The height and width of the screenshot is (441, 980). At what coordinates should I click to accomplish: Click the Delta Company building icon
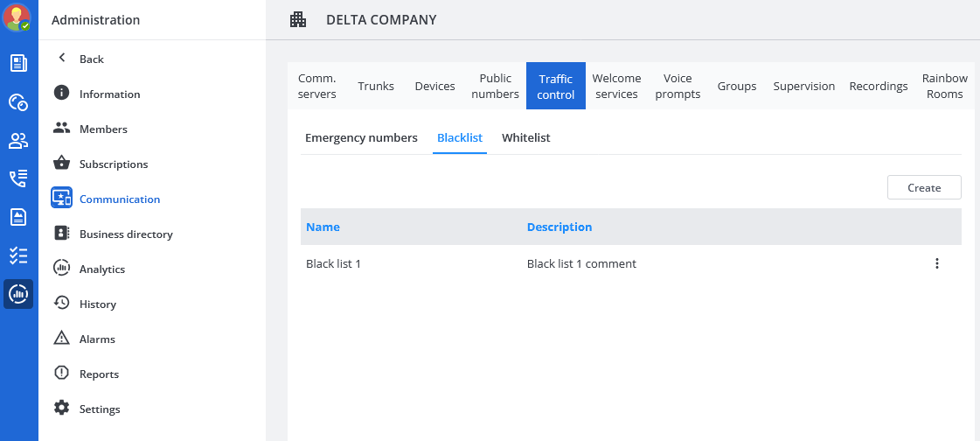pos(298,19)
